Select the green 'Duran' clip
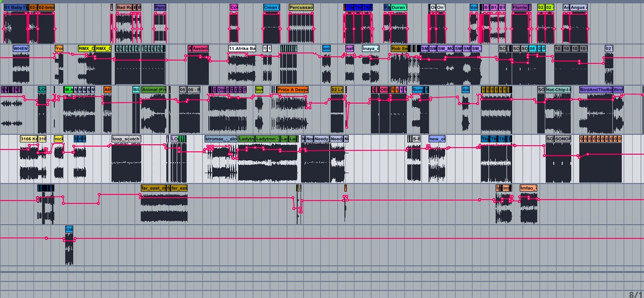The image size is (644, 298). tap(399, 8)
